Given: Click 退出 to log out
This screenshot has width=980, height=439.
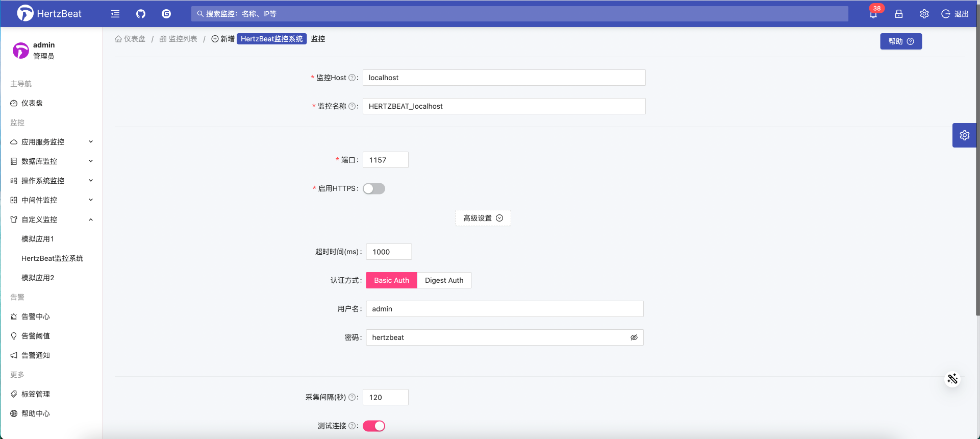Looking at the screenshot, I should [955, 14].
